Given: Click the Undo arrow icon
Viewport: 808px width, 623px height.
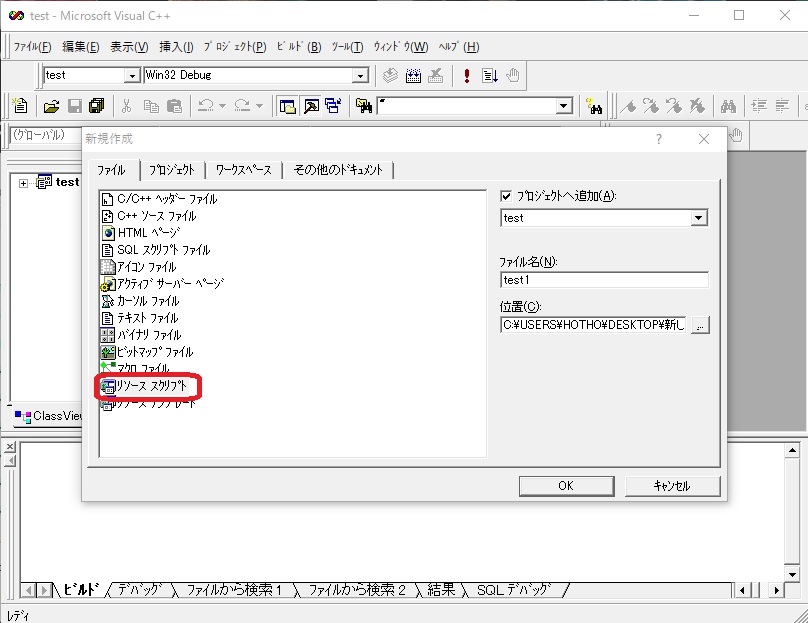Looking at the screenshot, I should click(x=205, y=106).
